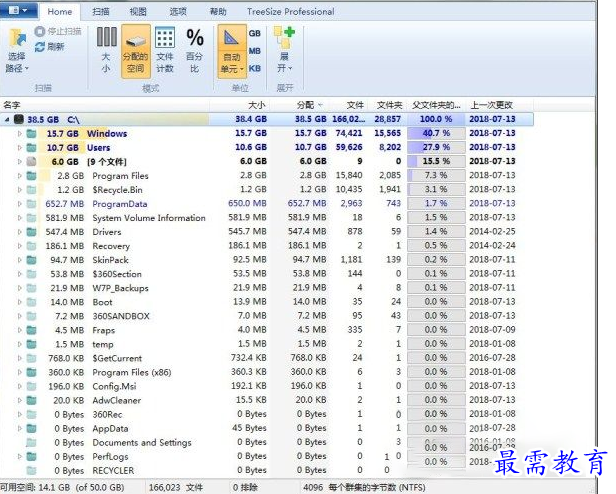Click the Documents and Settings folder icon
Image resolution: width=616 pixels, height=494 pixels.
(x=31, y=443)
